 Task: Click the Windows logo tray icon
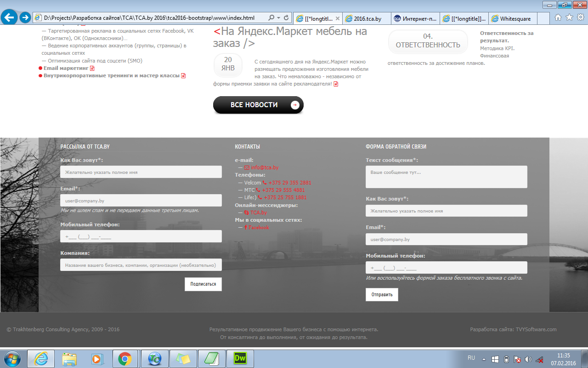point(495,359)
